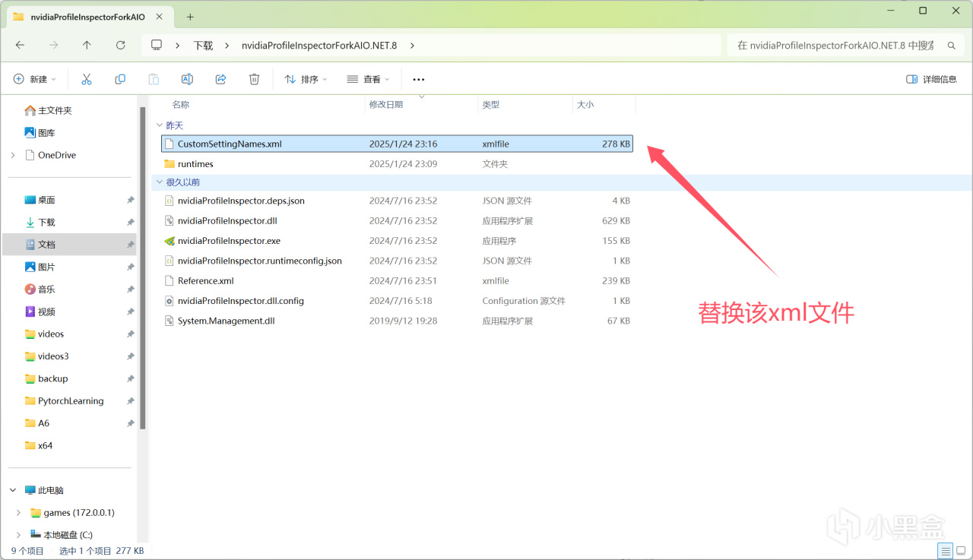Screen dimensions: 973x560
Task: Select nvidiaProfileInspector.dll.config file
Action: [241, 301]
